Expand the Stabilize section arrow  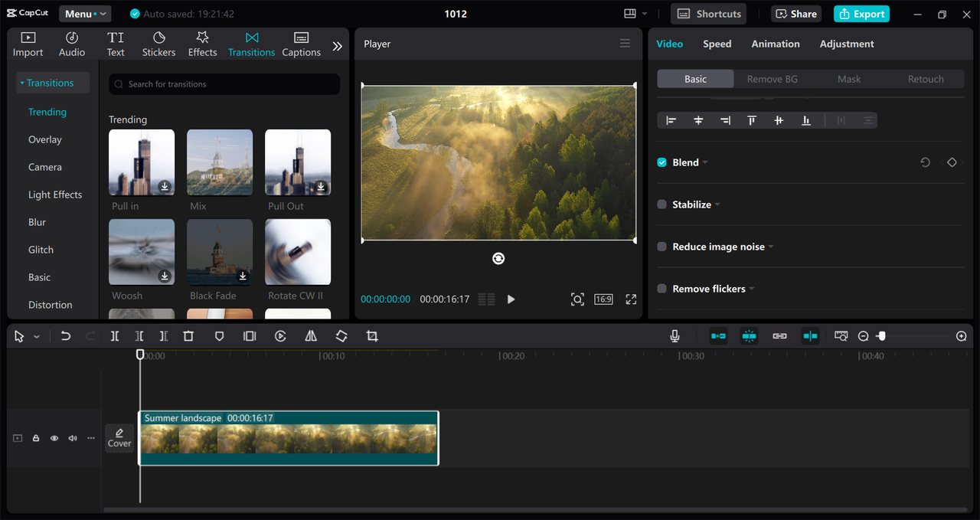pos(717,204)
